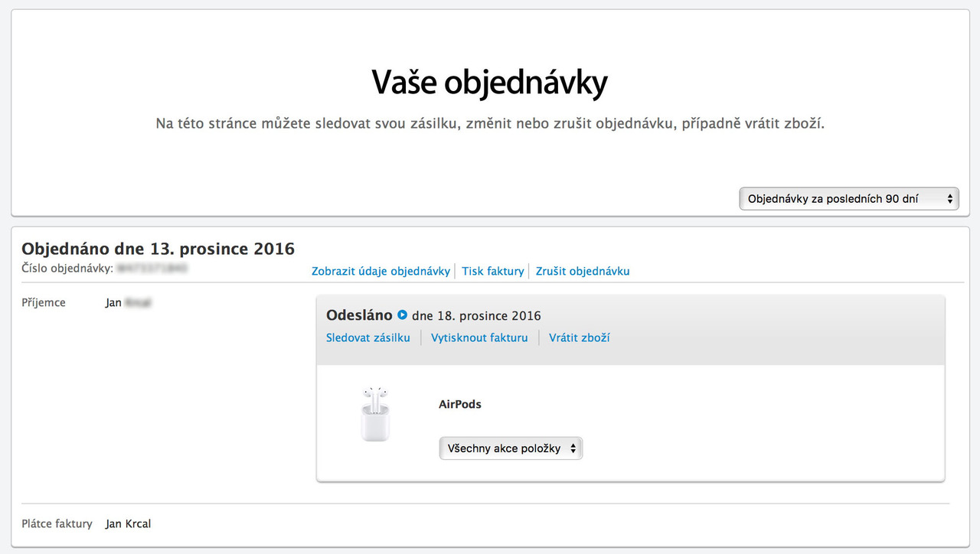Click the Odesláno status label
The height and width of the screenshot is (554, 980).
359,315
